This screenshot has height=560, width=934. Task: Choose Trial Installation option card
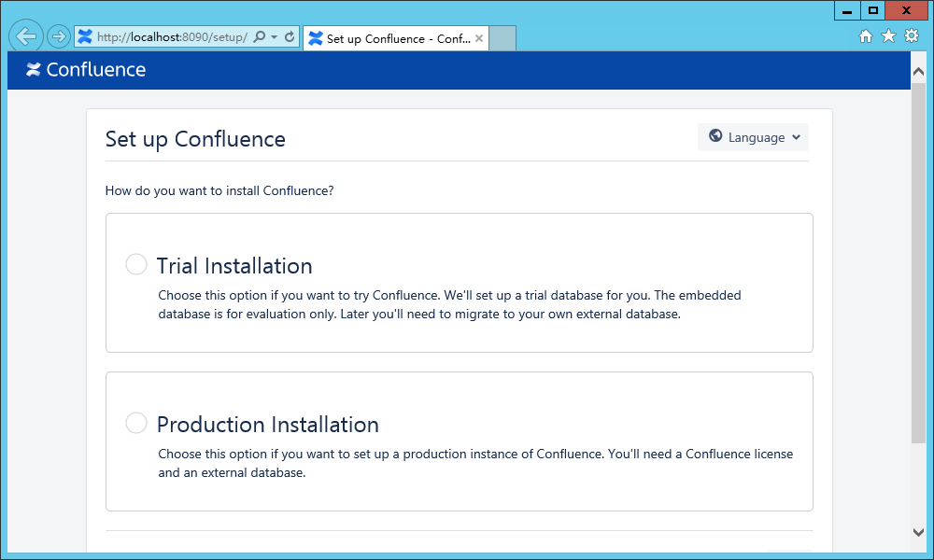459,283
